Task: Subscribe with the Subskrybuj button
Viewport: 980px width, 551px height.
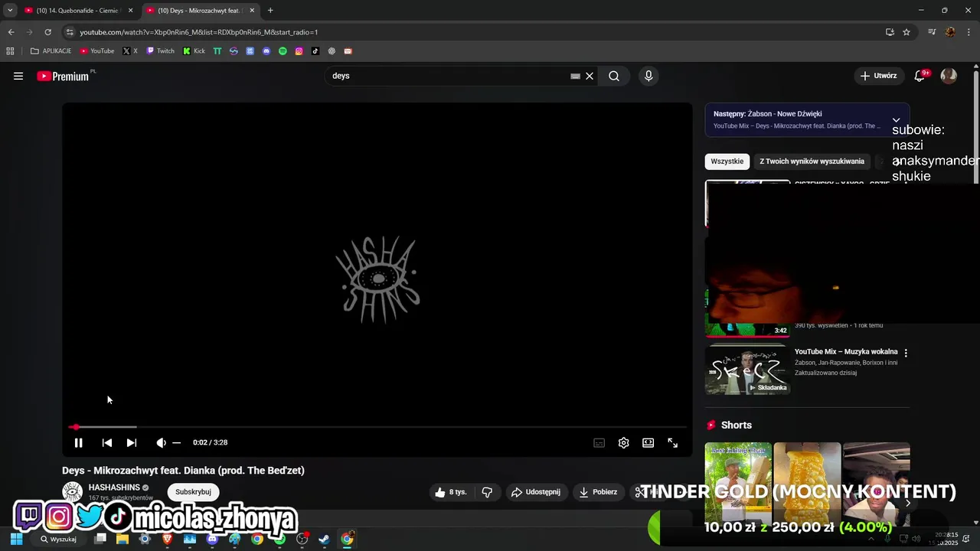Action: pos(193,492)
